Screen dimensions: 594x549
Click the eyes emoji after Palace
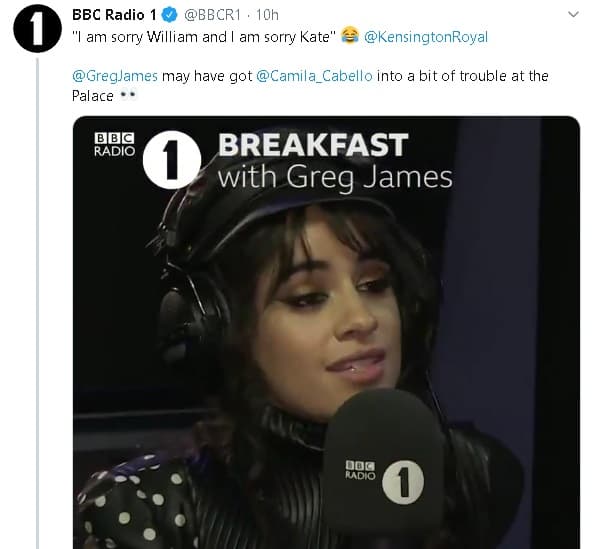click(128, 95)
